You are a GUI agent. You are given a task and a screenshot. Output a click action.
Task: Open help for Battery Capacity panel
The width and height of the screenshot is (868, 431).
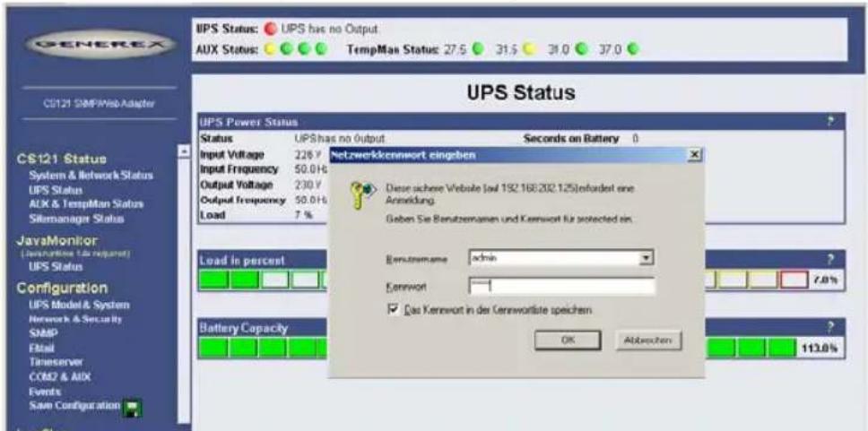coord(830,327)
